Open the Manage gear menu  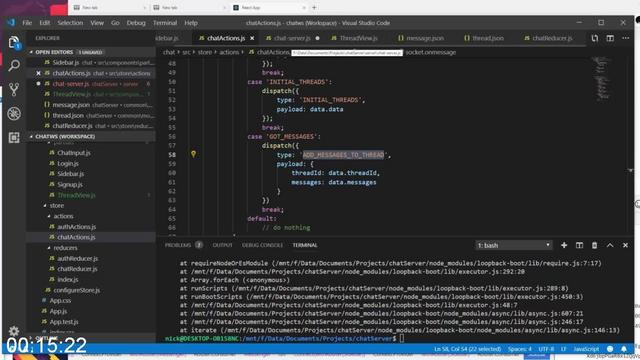tap(14, 331)
